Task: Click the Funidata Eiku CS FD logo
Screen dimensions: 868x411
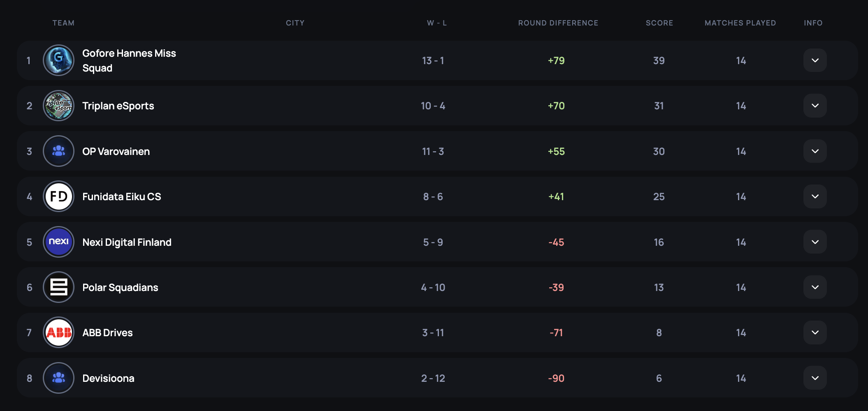Action: tap(58, 196)
